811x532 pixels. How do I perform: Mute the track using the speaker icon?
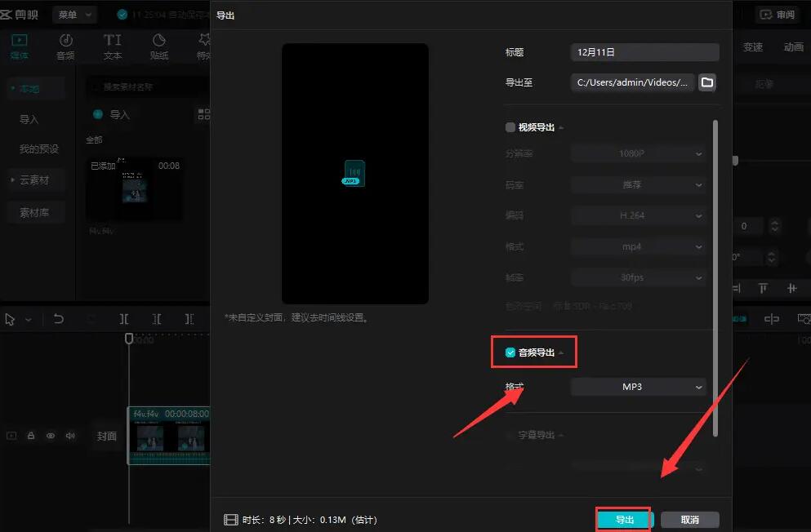[70, 436]
